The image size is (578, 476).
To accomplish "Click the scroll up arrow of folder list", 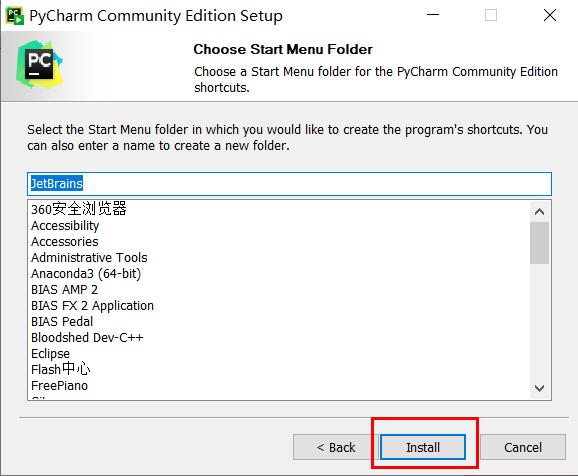I will point(539,212).
